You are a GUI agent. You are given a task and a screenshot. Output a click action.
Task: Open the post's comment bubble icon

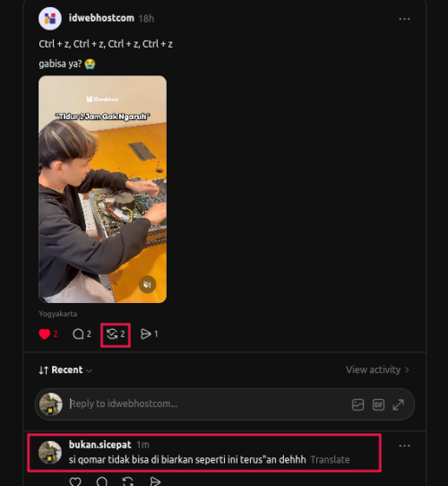click(x=78, y=334)
